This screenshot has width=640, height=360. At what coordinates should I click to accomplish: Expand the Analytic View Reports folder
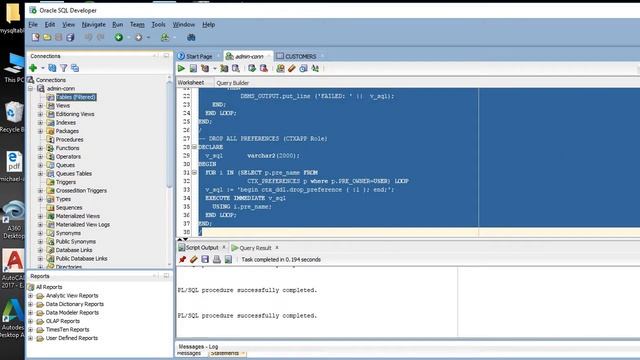31,296
